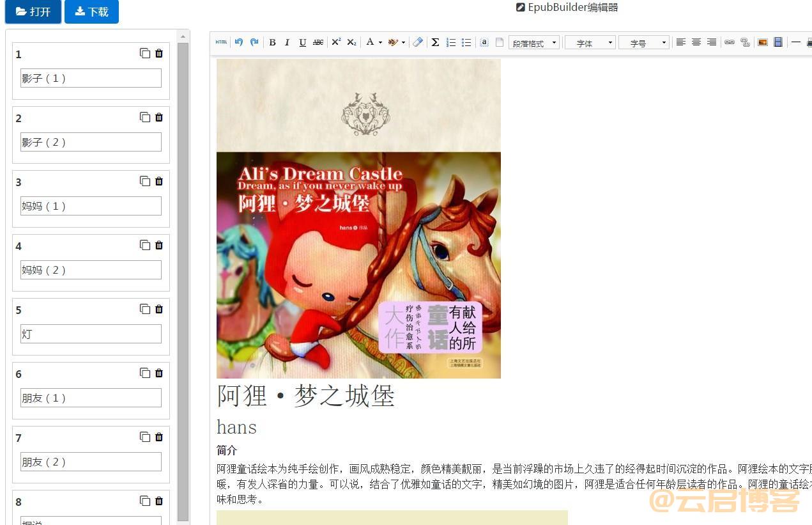Click the EpubBuilder编辑器 title
Image resolution: width=812 pixels, height=525 pixels.
click(567, 8)
